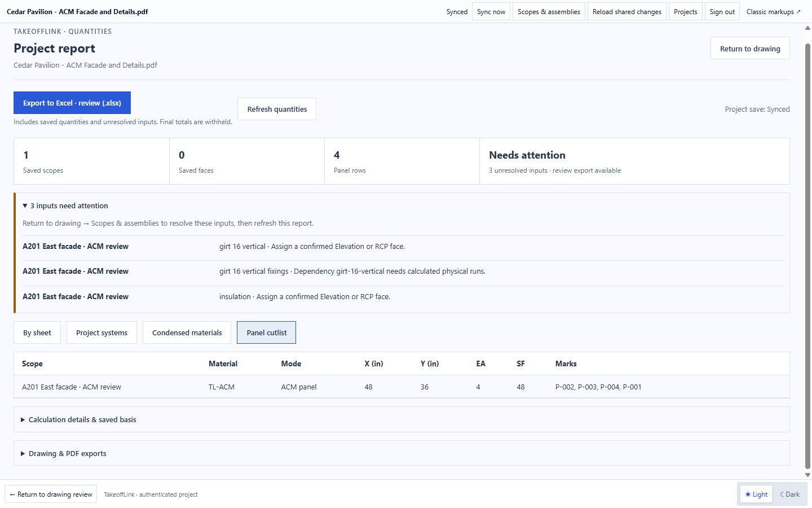Open the By sheet tab

tap(37, 332)
